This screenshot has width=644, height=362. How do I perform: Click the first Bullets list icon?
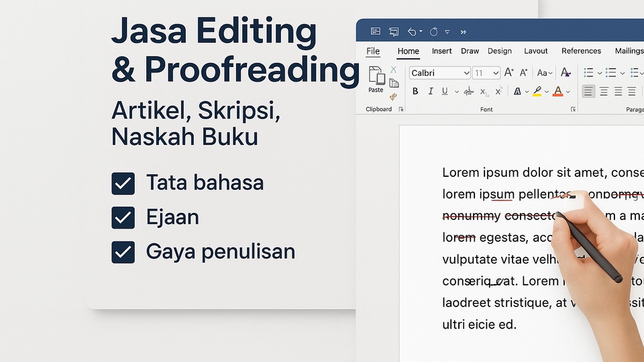coord(588,72)
